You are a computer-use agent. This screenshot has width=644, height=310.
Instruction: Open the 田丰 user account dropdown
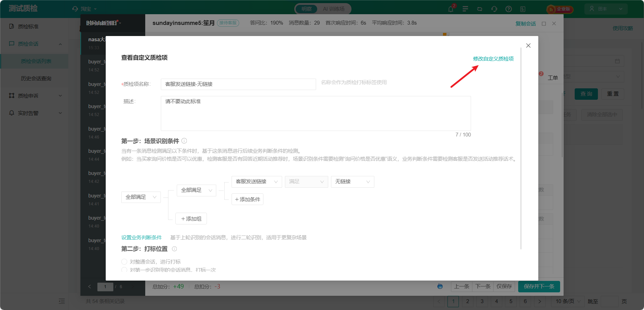[606, 9]
